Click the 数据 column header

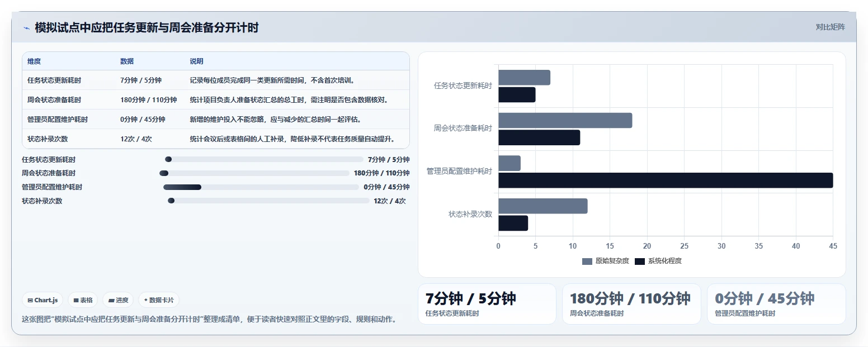coord(127,61)
